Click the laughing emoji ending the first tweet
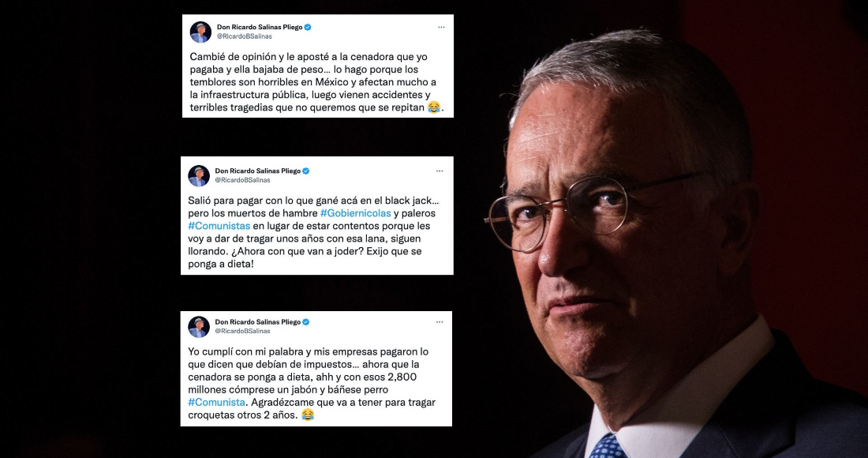The width and height of the screenshot is (868, 458). pyautogui.click(x=434, y=107)
